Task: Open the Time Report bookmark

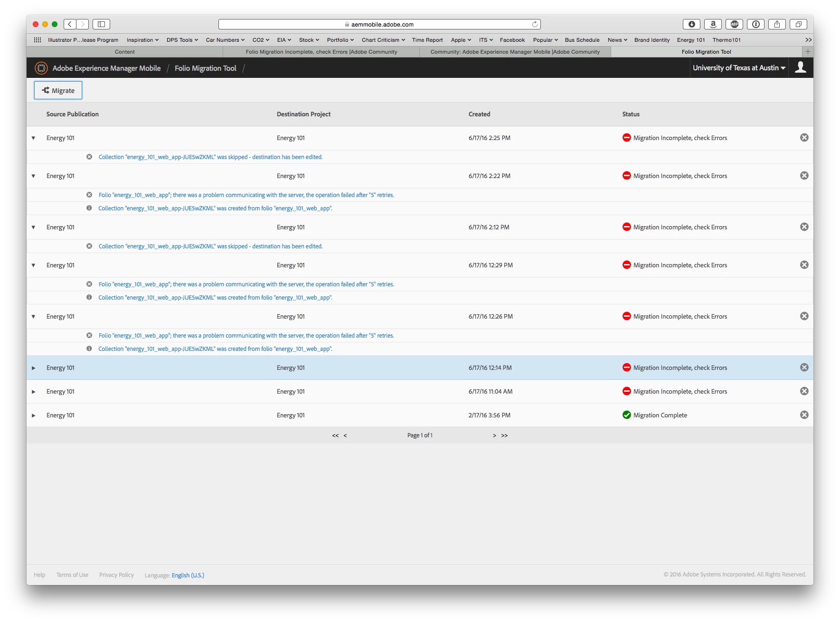Action: [x=427, y=40]
